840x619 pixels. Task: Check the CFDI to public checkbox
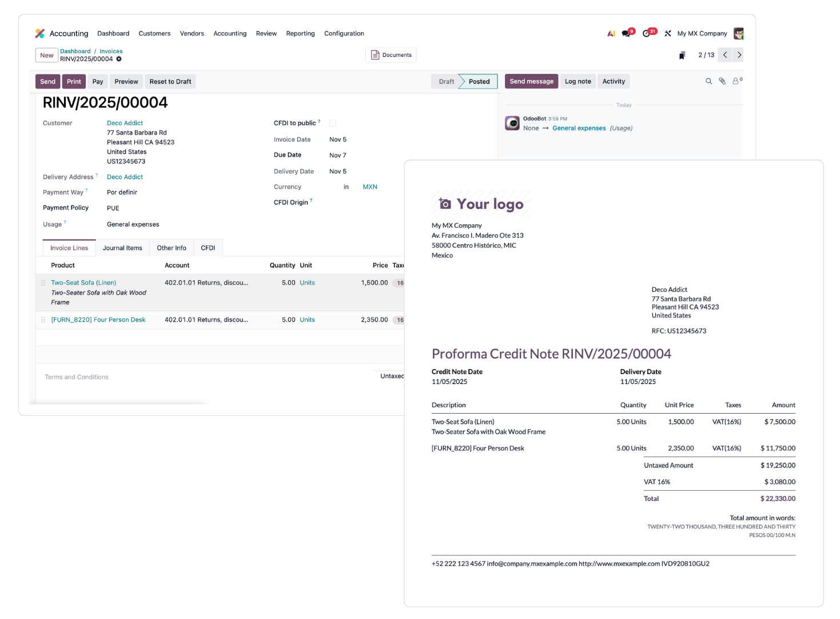(332, 122)
